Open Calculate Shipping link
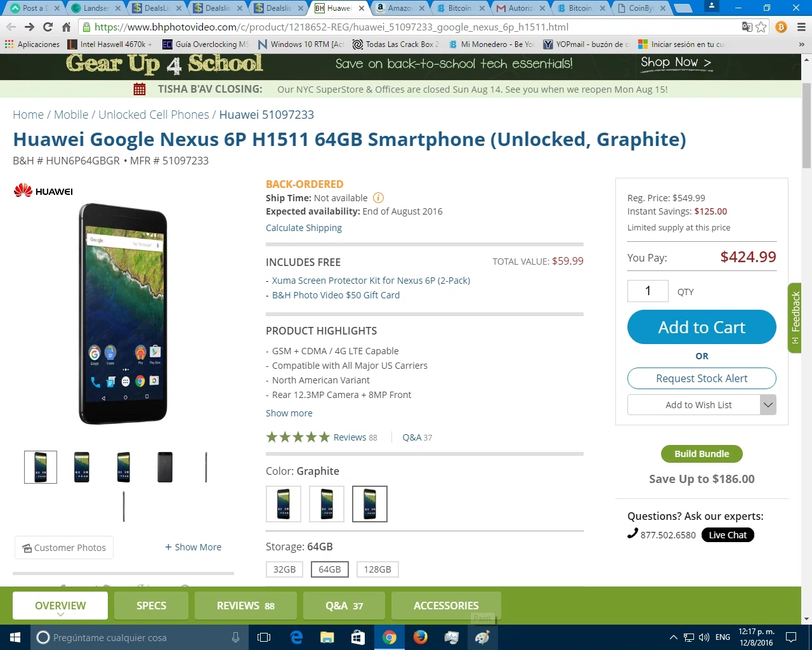Image resolution: width=812 pixels, height=650 pixels. point(304,228)
